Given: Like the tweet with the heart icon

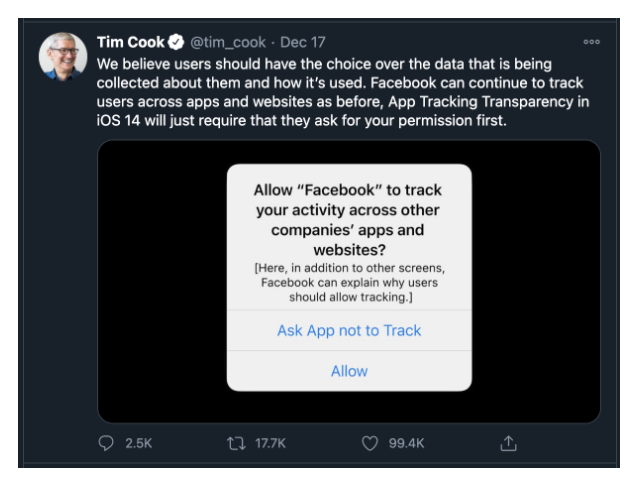Looking at the screenshot, I should 370,443.
